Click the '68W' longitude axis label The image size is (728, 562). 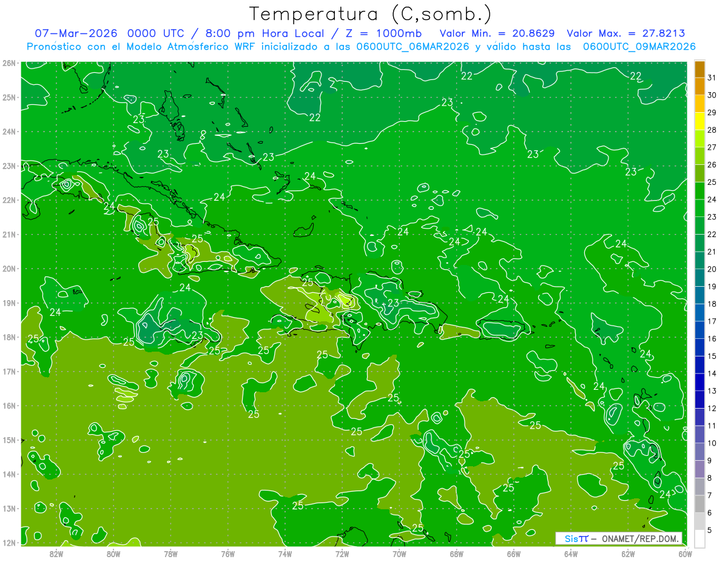tap(457, 554)
